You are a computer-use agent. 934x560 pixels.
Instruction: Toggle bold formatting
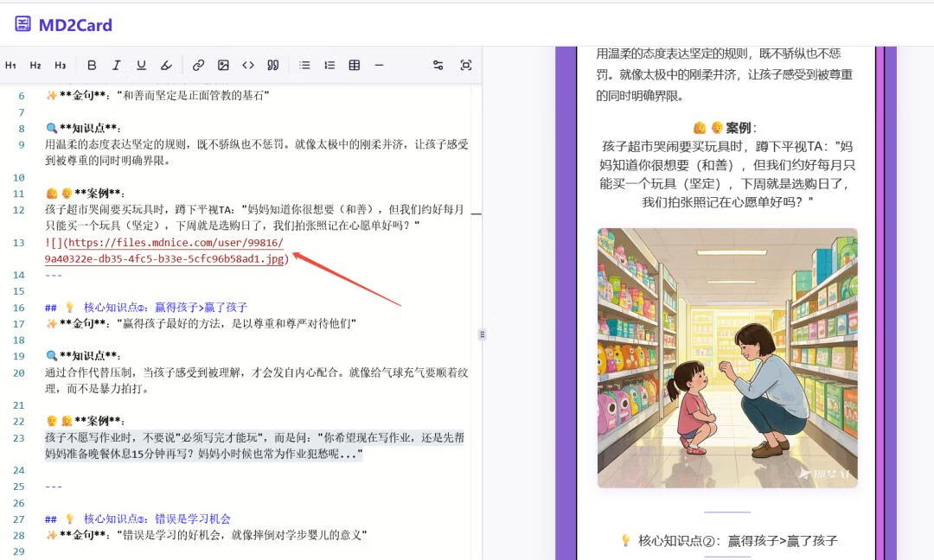(x=92, y=65)
